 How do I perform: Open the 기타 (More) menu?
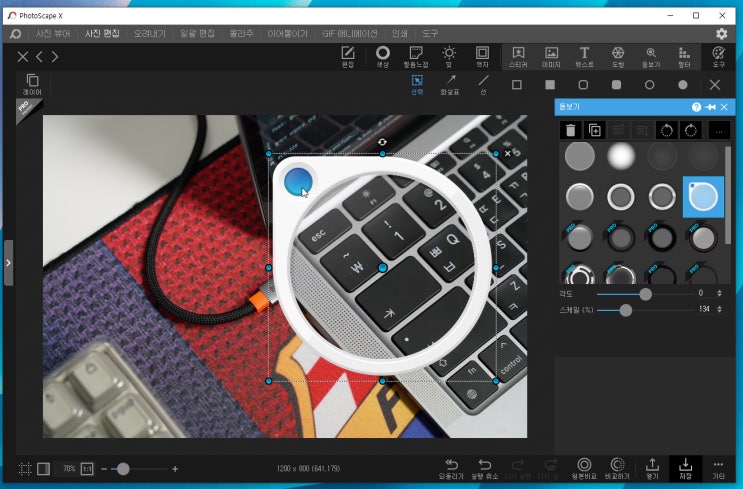point(718,469)
